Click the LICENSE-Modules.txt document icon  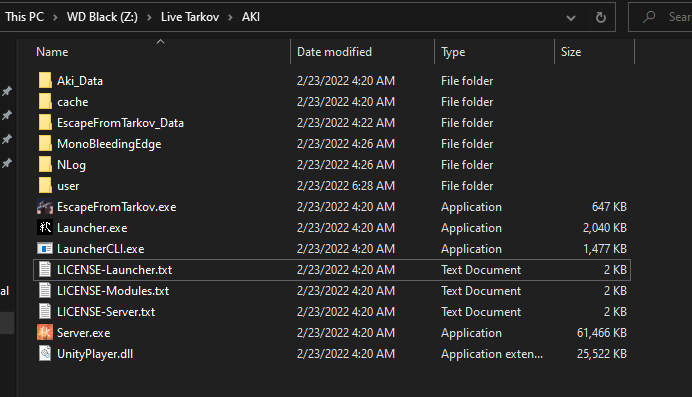tap(45, 291)
